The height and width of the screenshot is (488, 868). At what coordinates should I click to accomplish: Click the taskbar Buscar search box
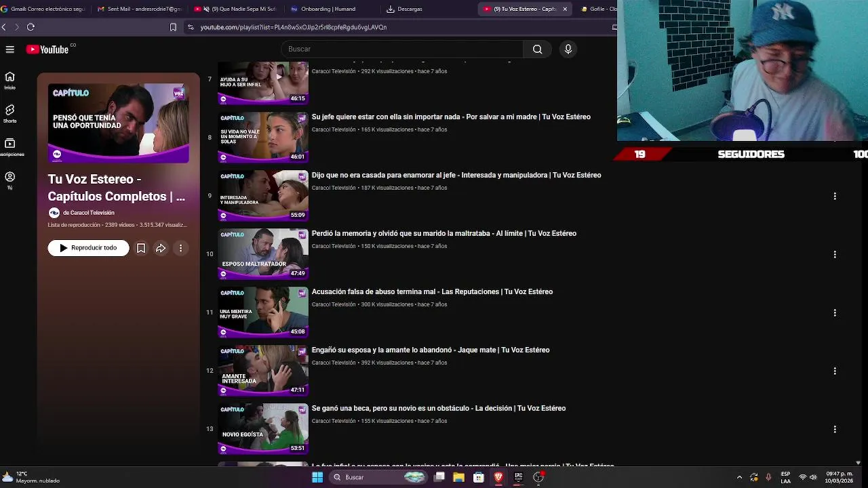[x=378, y=477]
